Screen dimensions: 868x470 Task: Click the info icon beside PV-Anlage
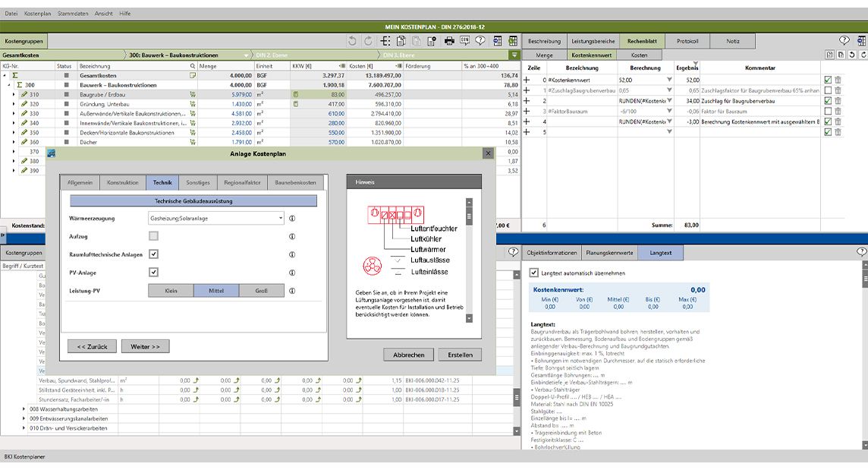point(291,273)
